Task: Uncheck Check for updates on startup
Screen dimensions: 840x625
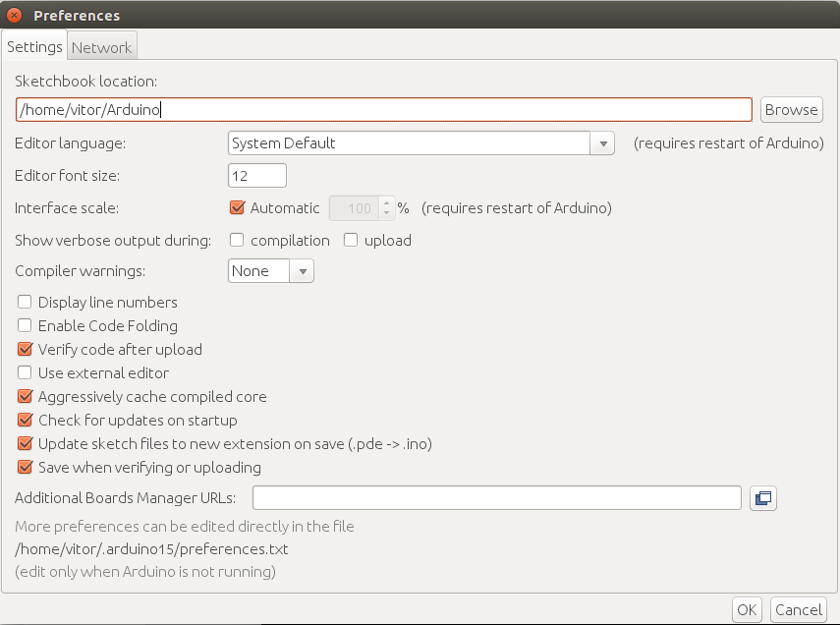Action: coord(26,421)
